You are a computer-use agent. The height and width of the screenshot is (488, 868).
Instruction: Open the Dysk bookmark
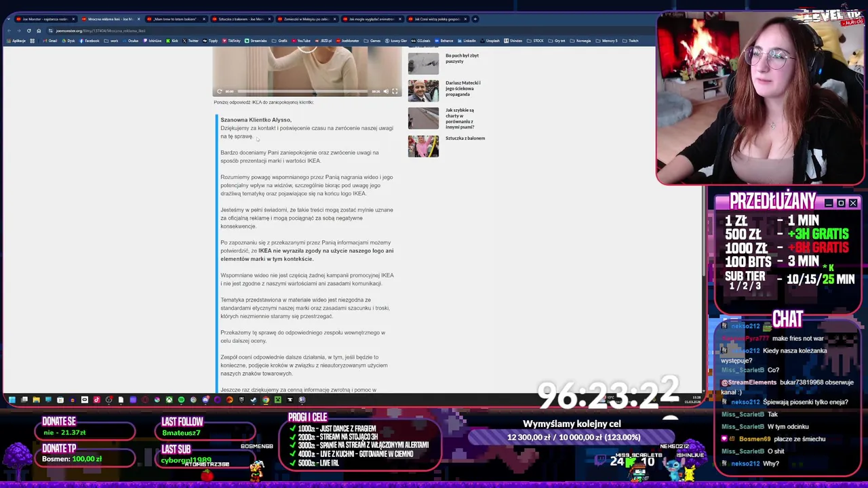point(68,41)
